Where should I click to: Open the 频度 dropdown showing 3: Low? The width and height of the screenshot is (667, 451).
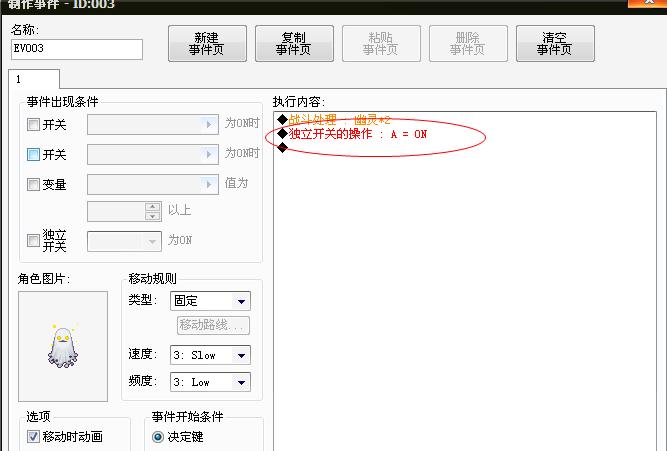[x=210, y=382]
